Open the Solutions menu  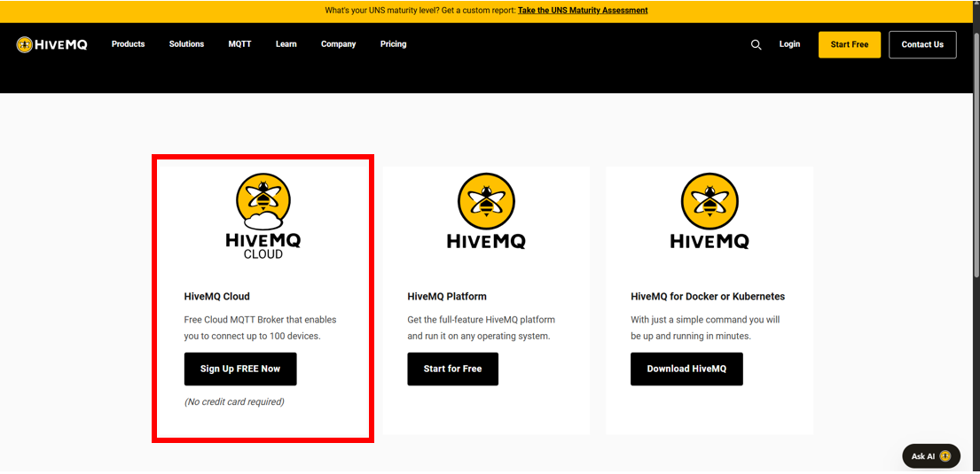click(186, 44)
